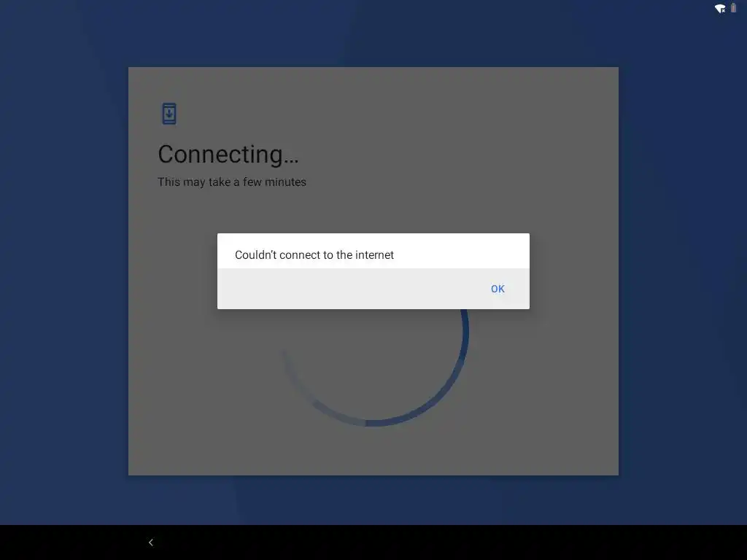This screenshot has height=560, width=747.
Task: Click the word "minutes" in the subtitle
Action: coord(285,182)
